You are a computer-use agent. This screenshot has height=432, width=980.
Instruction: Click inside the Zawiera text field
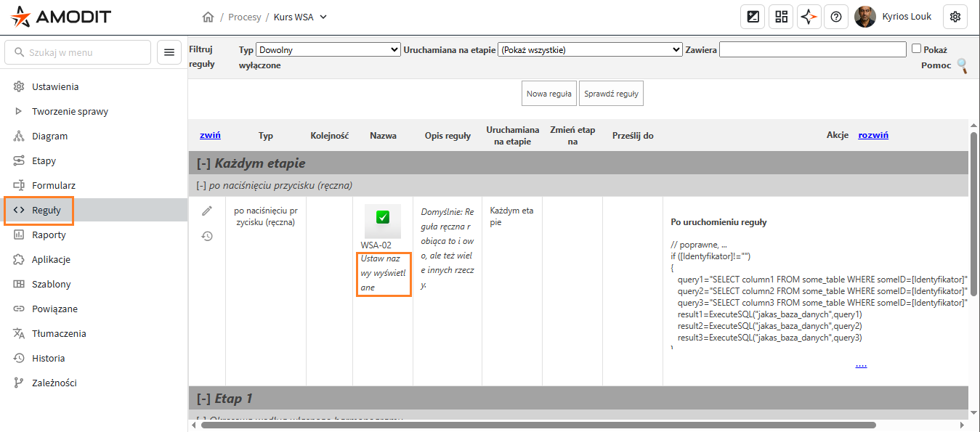(812, 49)
